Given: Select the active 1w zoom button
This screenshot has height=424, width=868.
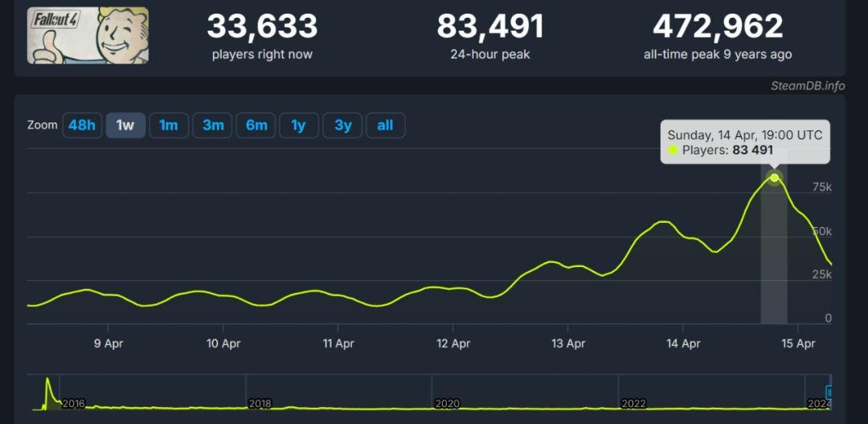Looking at the screenshot, I should pyautogui.click(x=125, y=126).
